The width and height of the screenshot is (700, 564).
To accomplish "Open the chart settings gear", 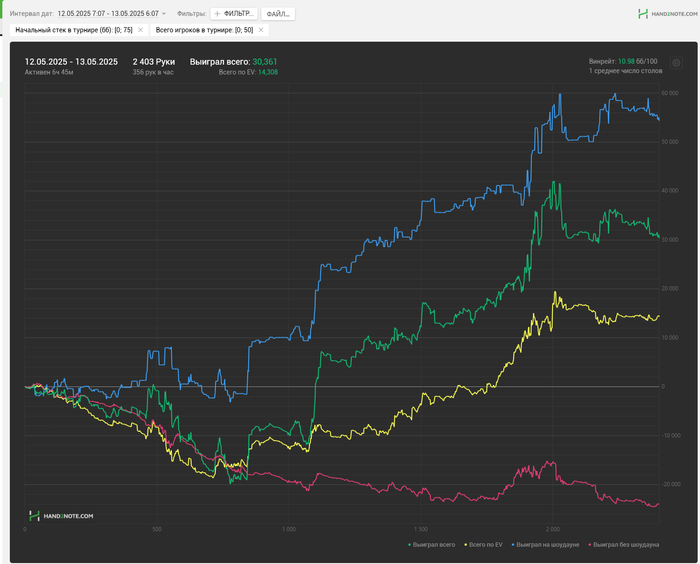I will (676, 63).
